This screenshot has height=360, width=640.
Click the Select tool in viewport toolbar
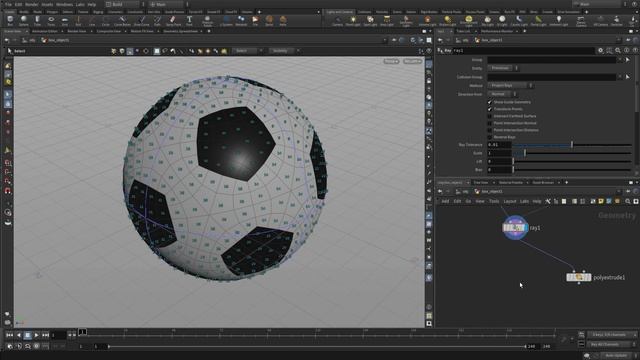16,51
